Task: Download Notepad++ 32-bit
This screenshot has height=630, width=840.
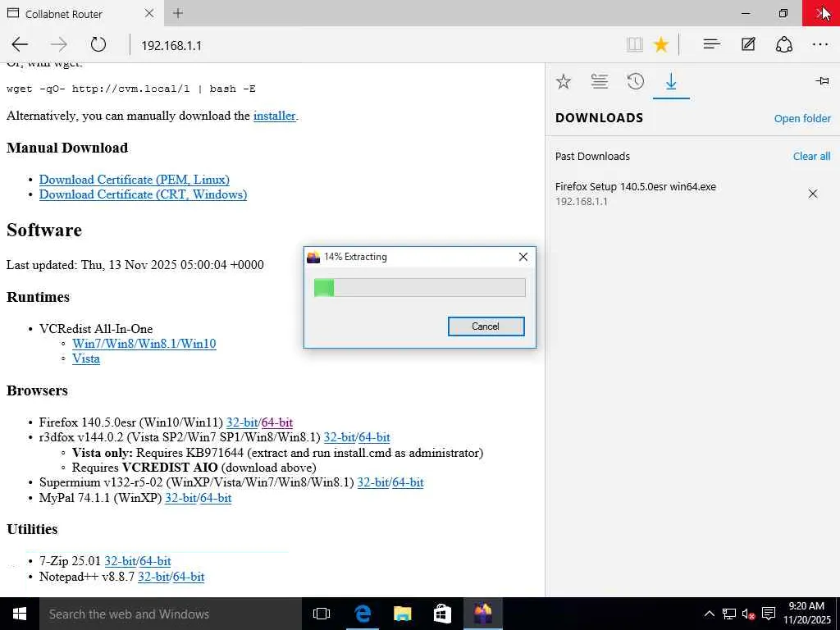Action: 153,577
